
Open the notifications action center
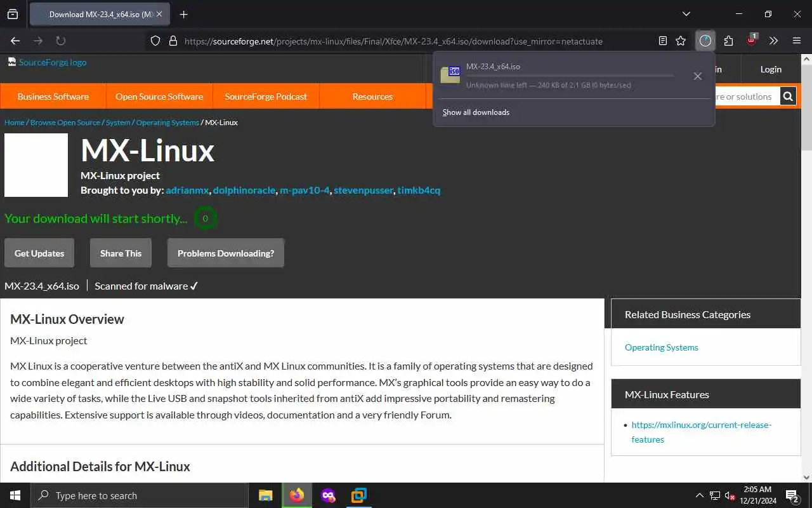coord(792,495)
